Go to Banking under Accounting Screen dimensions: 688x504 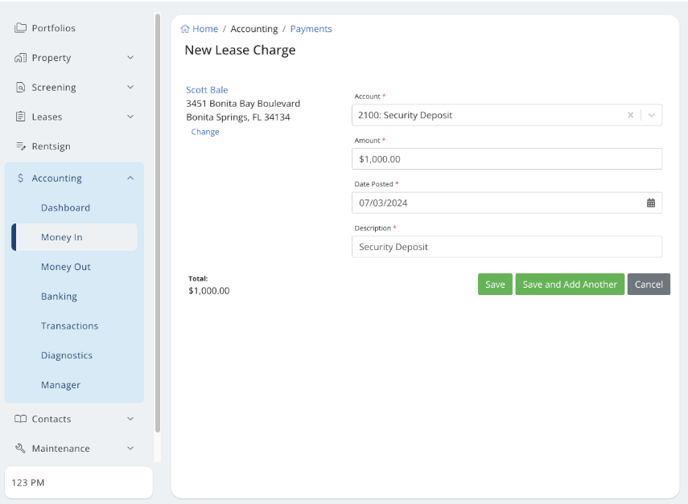[x=59, y=296]
